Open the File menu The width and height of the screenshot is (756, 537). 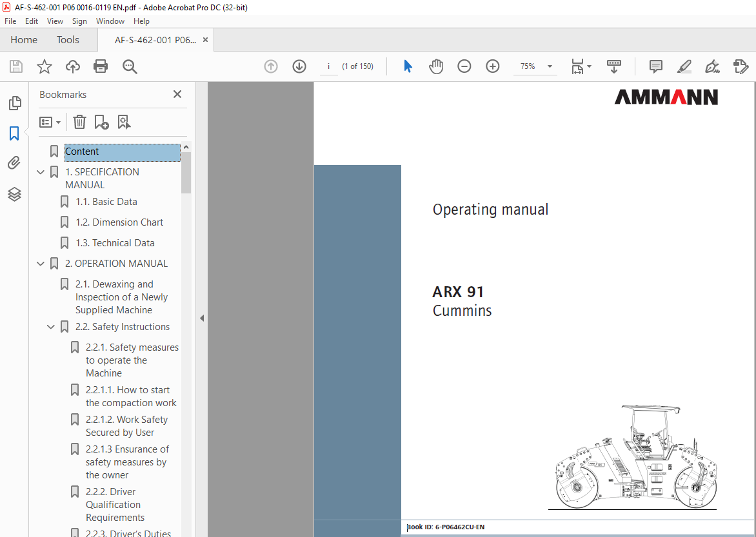[10, 21]
